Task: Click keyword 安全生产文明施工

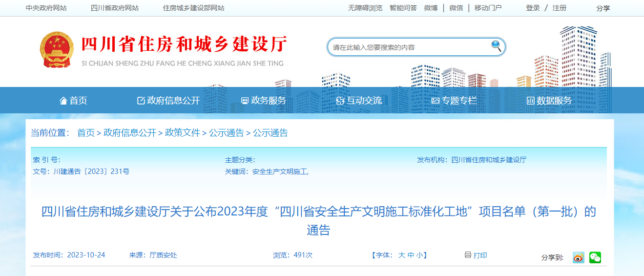Action: [x=280, y=172]
